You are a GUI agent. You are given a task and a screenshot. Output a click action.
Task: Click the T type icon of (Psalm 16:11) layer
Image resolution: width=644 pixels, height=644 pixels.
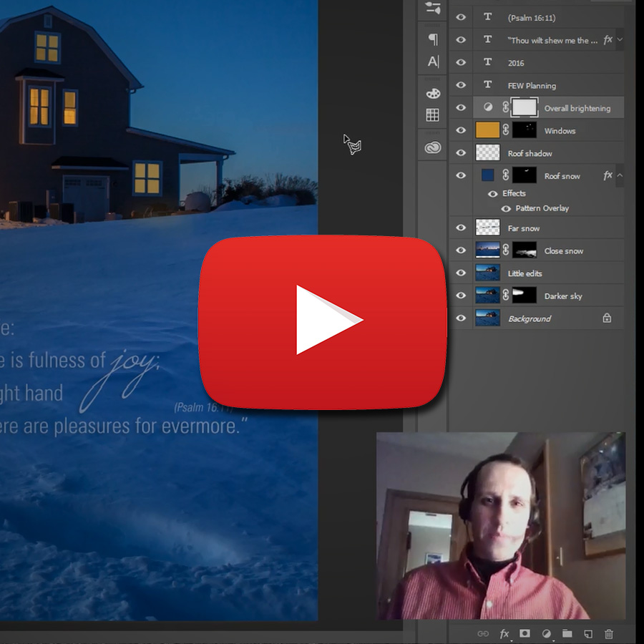pyautogui.click(x=487, y=17)
